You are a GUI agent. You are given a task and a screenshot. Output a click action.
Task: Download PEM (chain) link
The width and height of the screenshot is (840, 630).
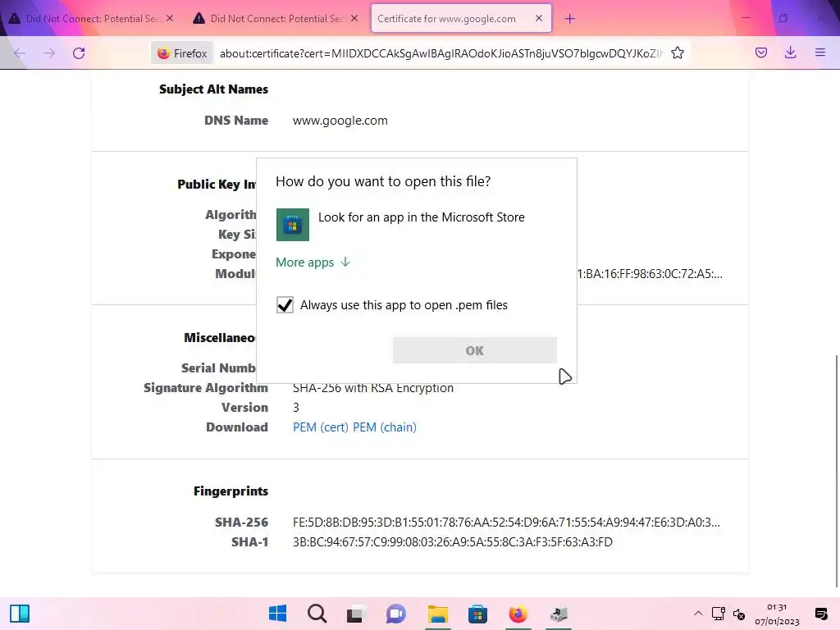[385, 427]
